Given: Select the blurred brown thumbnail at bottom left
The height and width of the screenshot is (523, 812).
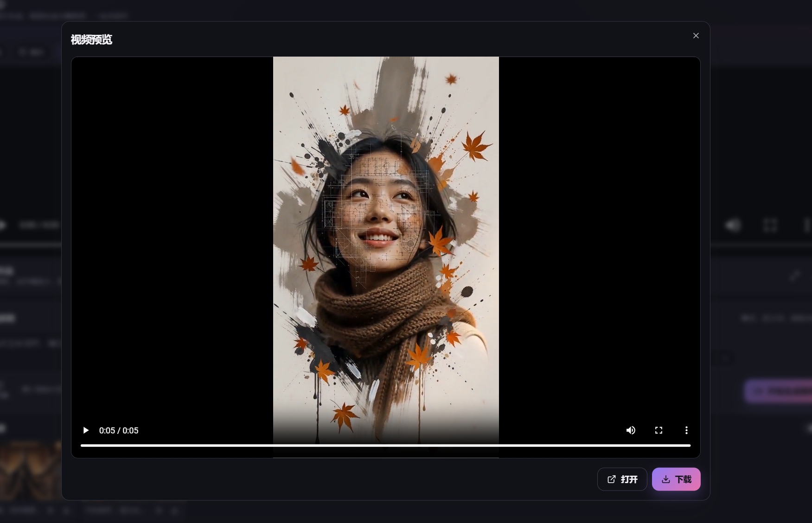Looking at the screenshot, I should [x=30, y=470].
